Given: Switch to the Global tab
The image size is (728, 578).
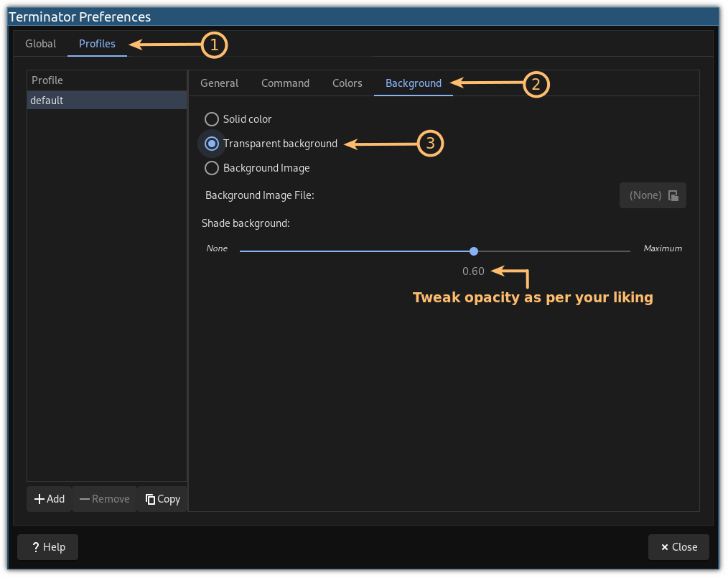Looking at the screenshot, I should point(40,43).
